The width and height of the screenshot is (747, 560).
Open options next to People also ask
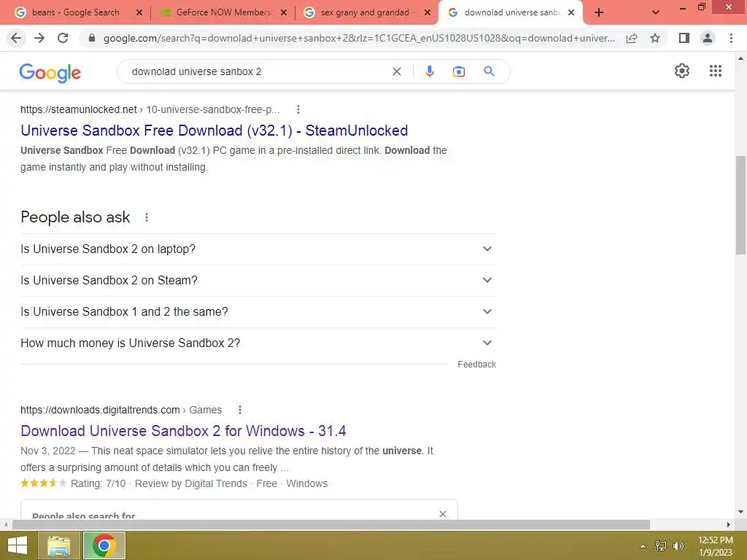coord(147,217)
